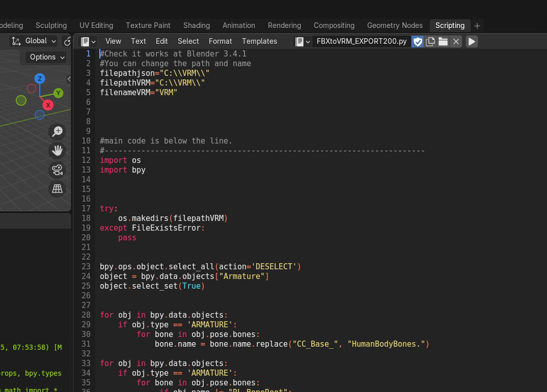547x392 pixels.
Task: Open the text datablock browse dropdown
Action: click(x=303, y=42)
